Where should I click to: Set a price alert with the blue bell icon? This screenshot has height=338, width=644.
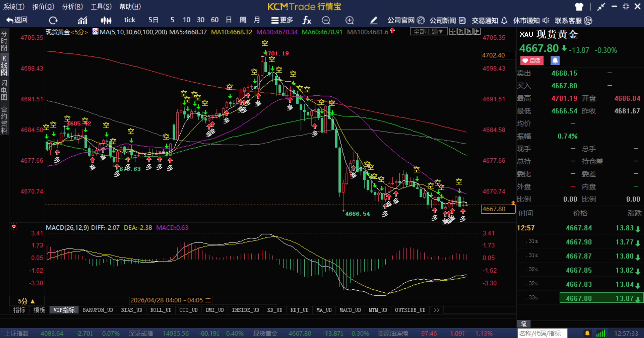(555, 60)
